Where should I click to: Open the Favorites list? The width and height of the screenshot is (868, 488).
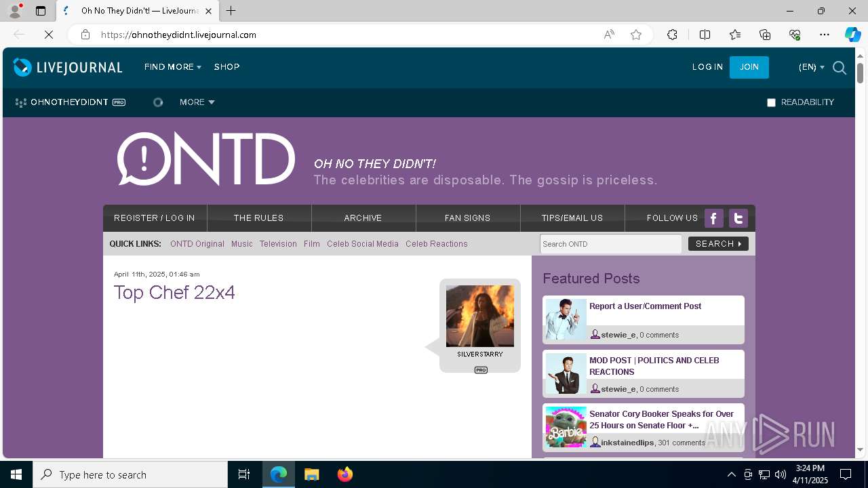click(x=735, y=35)
